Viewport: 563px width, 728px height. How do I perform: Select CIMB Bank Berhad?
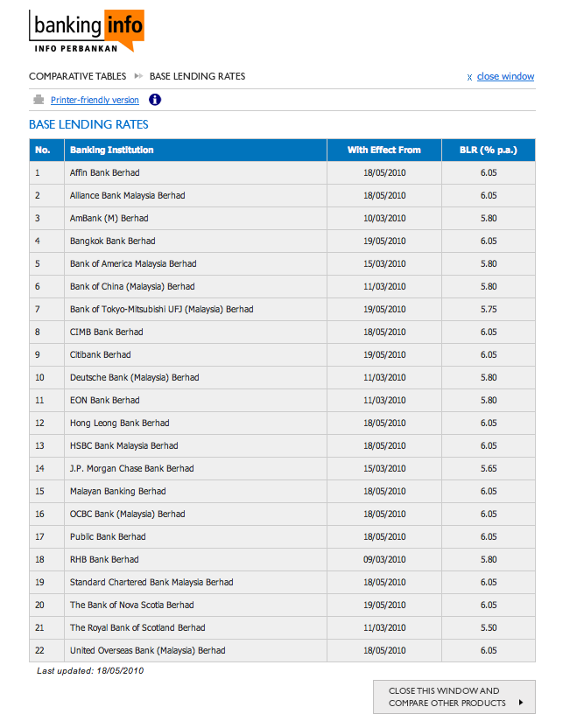click(106, 332)
